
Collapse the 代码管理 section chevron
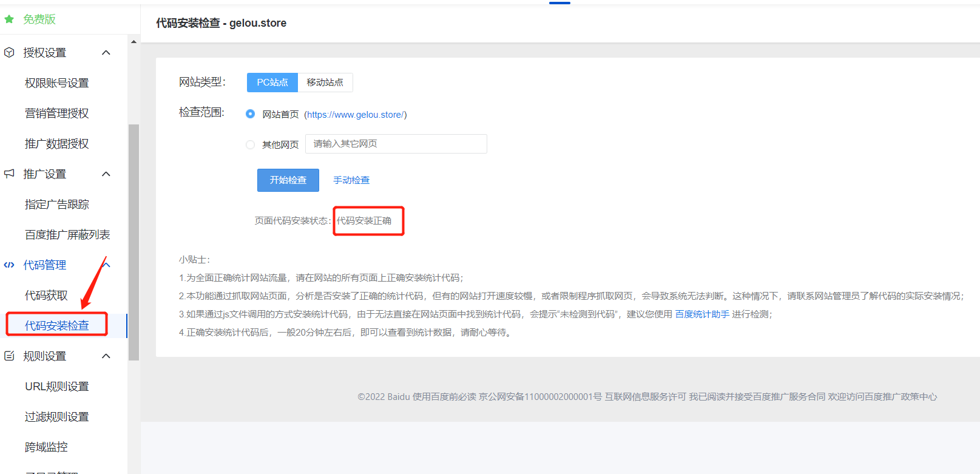click(x=107, y=265)
